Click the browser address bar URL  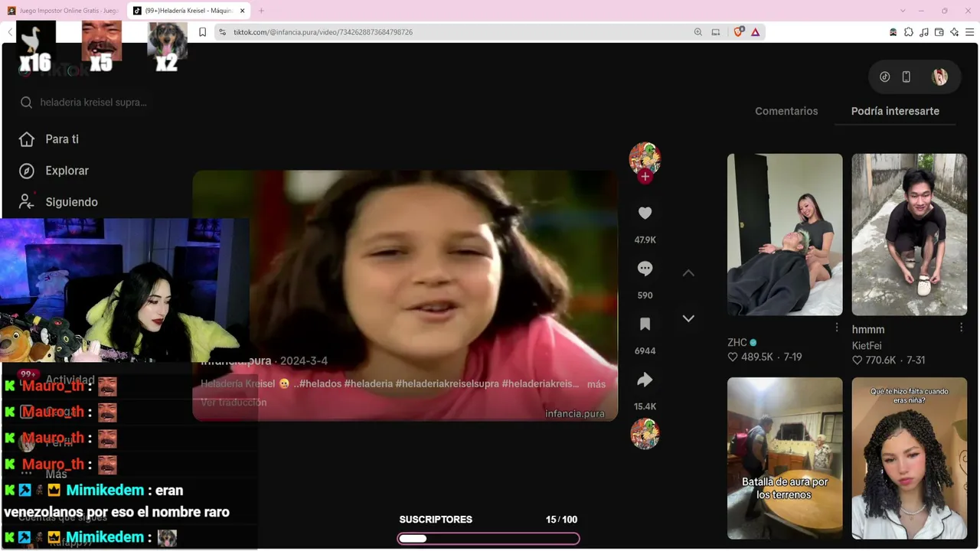coord(323,32)
